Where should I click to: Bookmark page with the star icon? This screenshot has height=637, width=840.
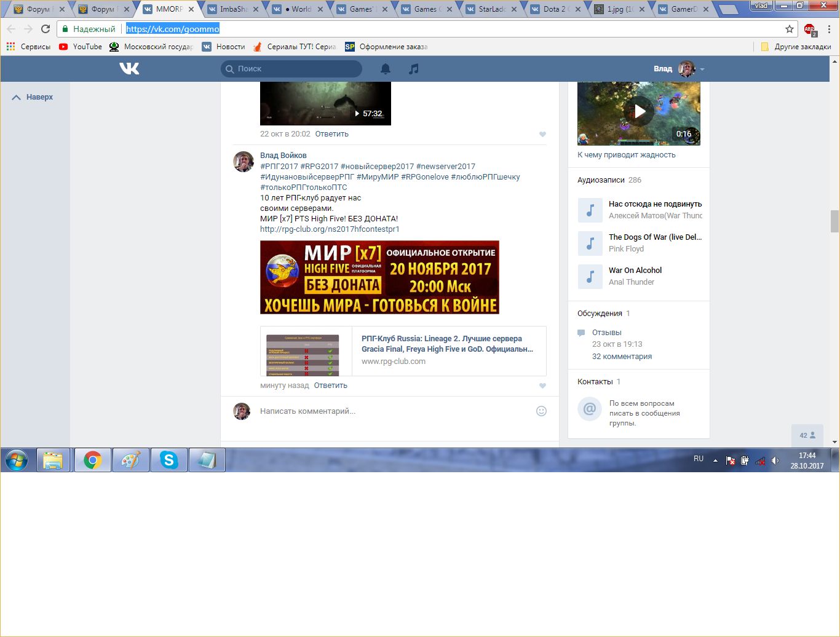click(790, 29)
